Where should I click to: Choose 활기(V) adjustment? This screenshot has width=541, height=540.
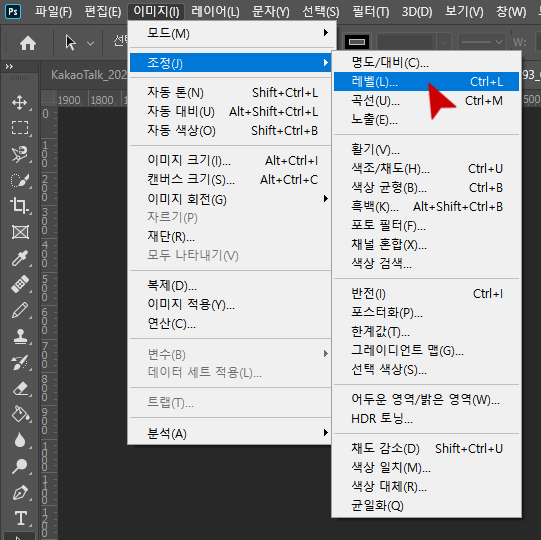click(x=426, y=150)
